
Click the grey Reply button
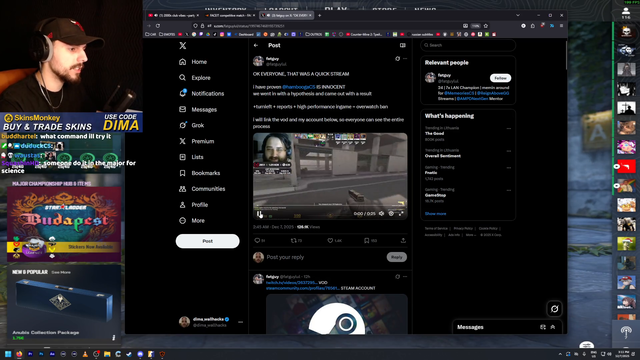click(x=396, y=257)
